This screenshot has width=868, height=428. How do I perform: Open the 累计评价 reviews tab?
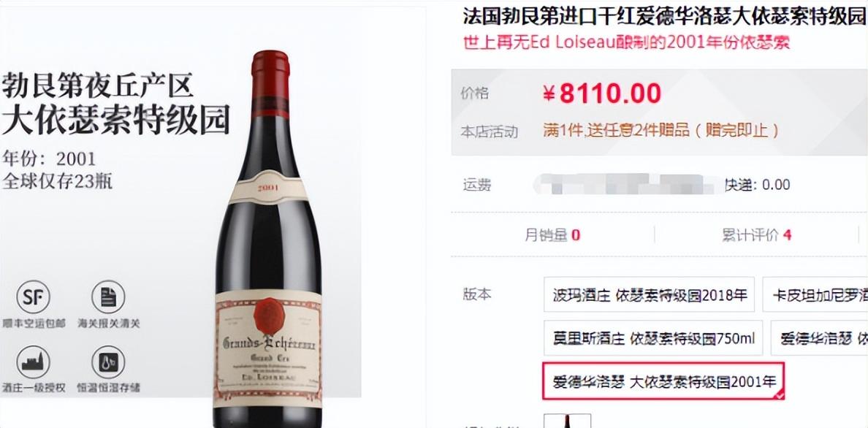(x=756, y=235)
